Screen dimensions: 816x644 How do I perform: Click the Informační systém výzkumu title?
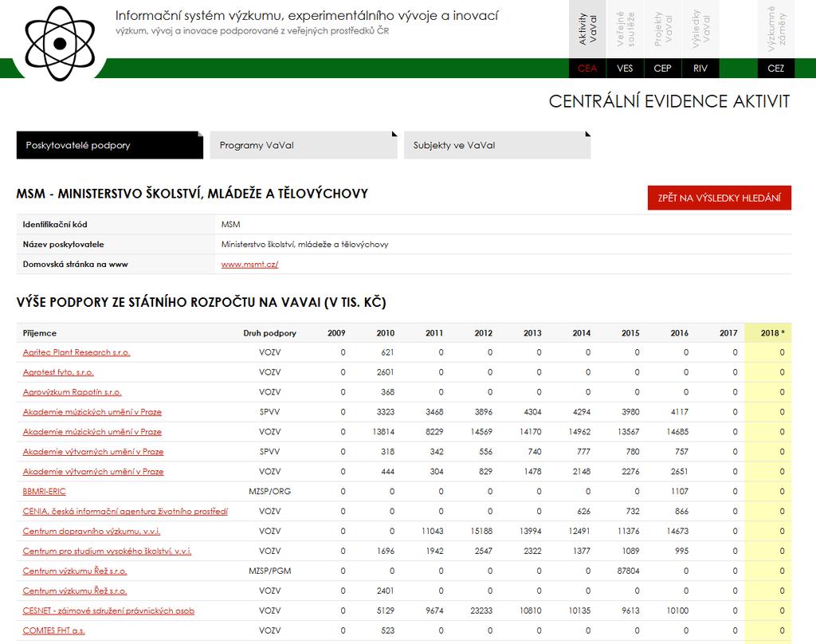point(307,16)
